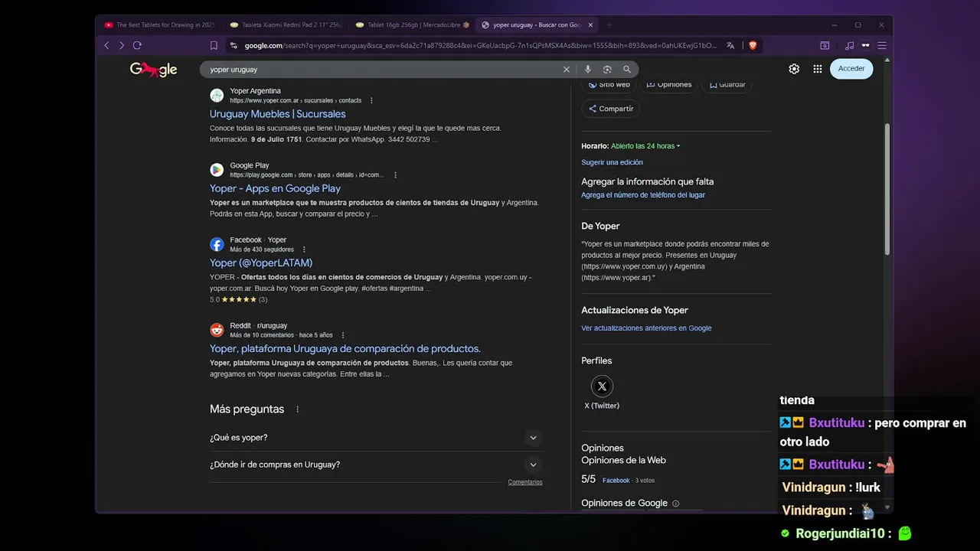The height and width of the screenshot is (551, 980).
Task: Open Reddit result about plataforma Uruguaya de comparación
Action: tap(345, 348)
